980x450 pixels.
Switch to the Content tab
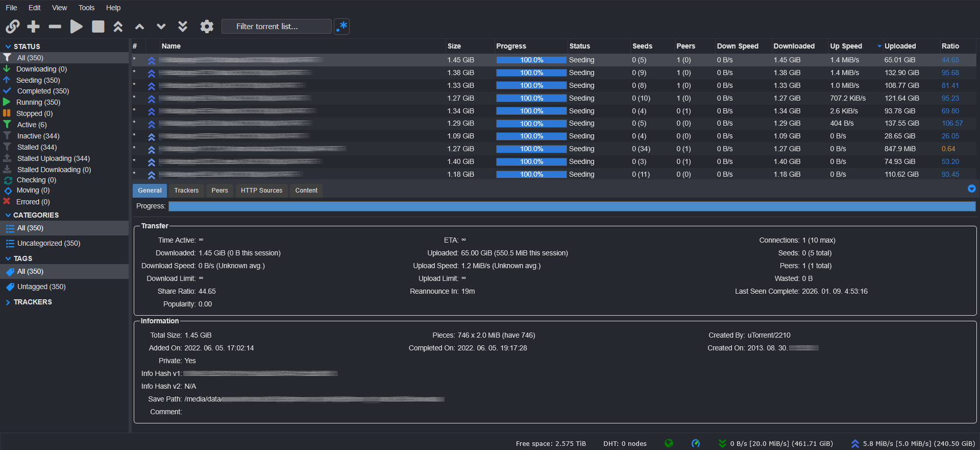click(x=306, y=191)
